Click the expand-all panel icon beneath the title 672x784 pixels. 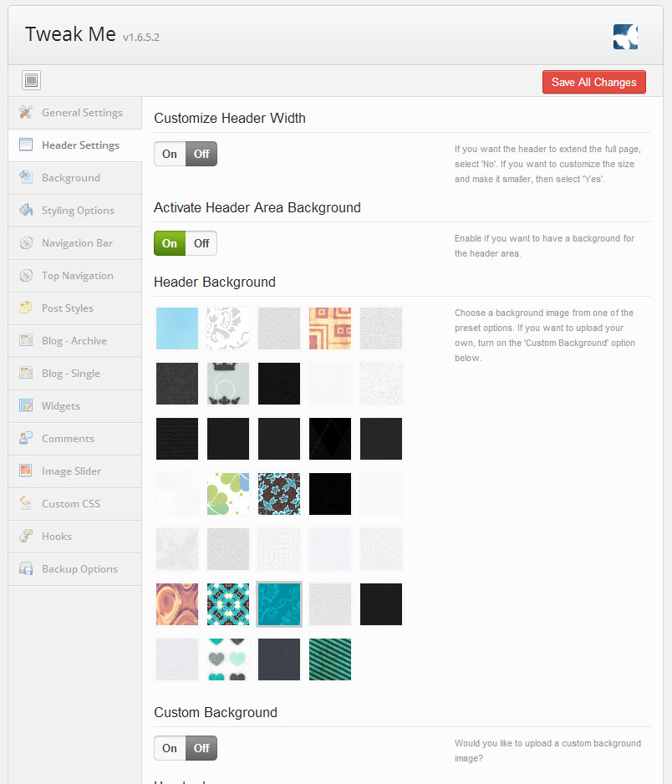tap(32, 80)
